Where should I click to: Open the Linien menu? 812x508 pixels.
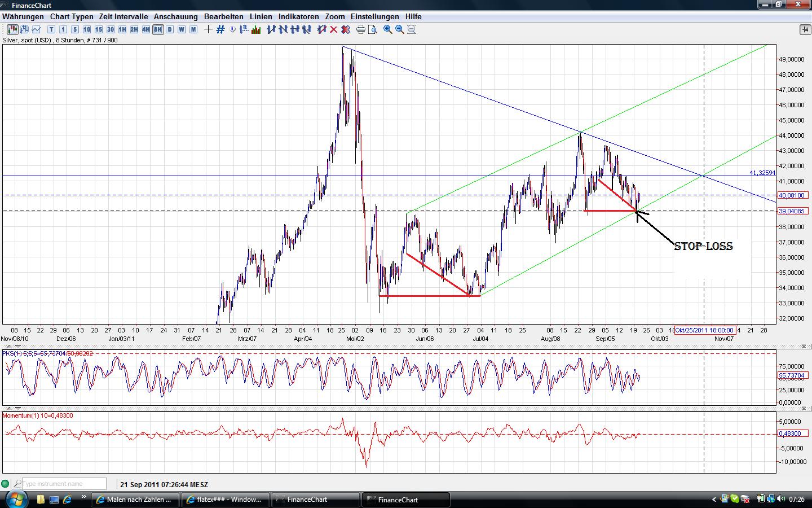(x=261, y=17)
